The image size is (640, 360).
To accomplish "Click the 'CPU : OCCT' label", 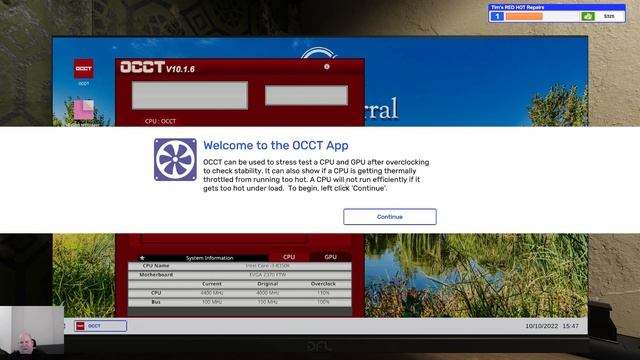I will (160, 121).
